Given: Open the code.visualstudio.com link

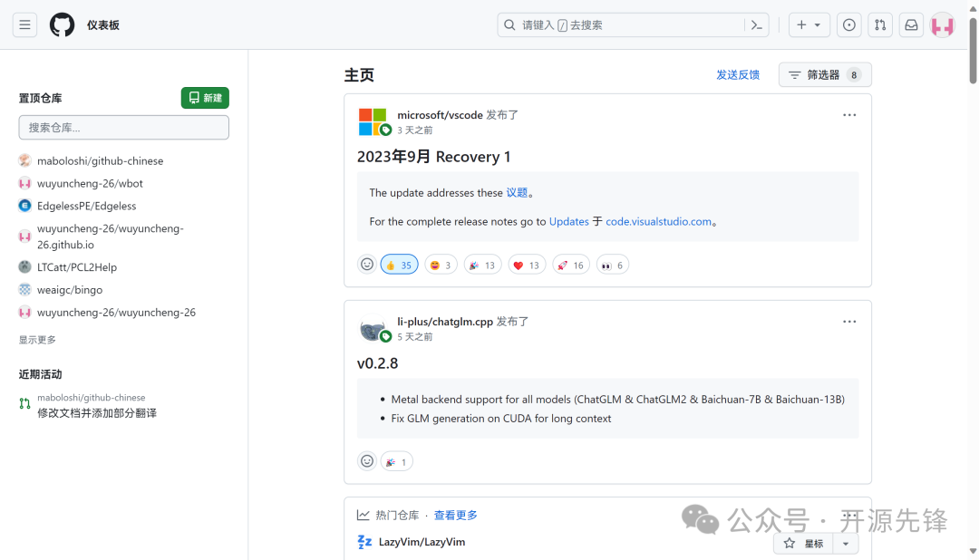Looking at the screenshot, I should click(x=659, y=222).
